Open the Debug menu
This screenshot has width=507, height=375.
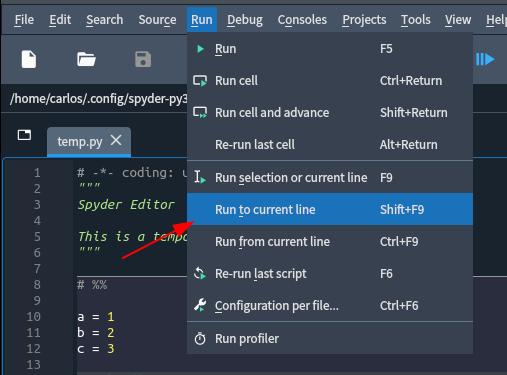point(245,20)
